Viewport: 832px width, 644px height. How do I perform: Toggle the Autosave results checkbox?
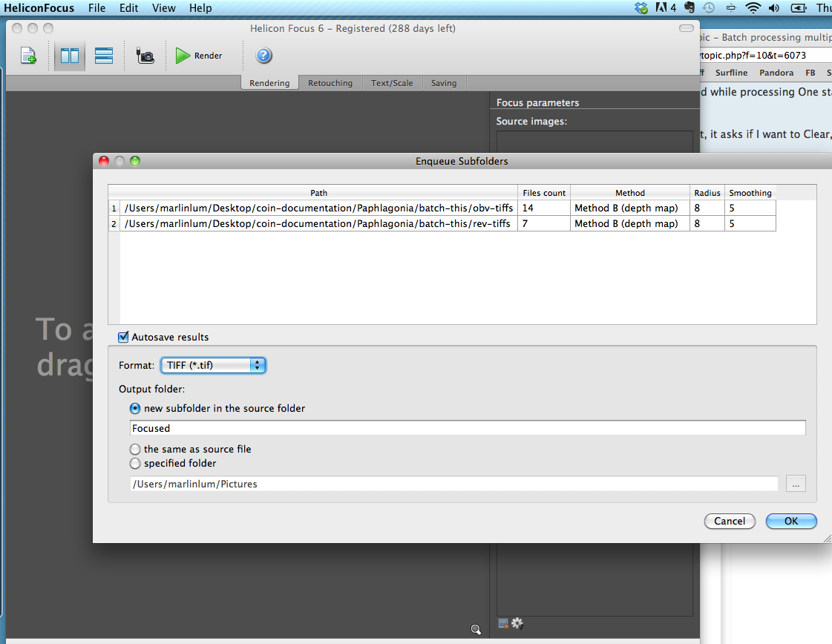(123, 337)
